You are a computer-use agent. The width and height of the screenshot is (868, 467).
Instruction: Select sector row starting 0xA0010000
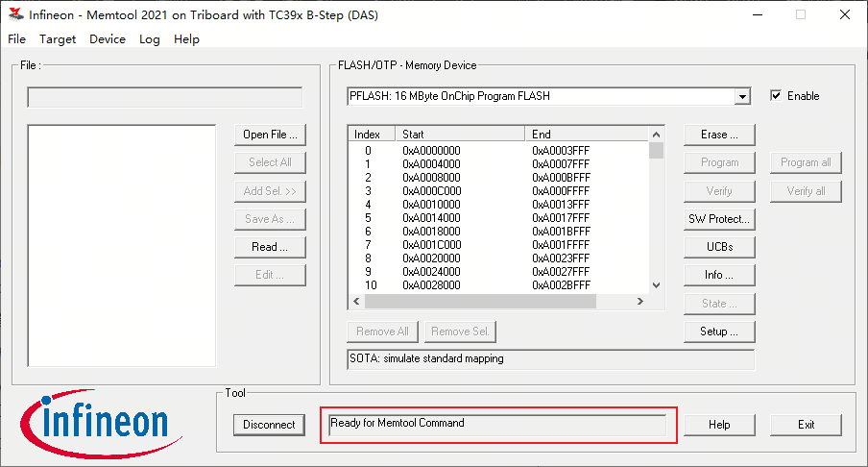[498, 205]
